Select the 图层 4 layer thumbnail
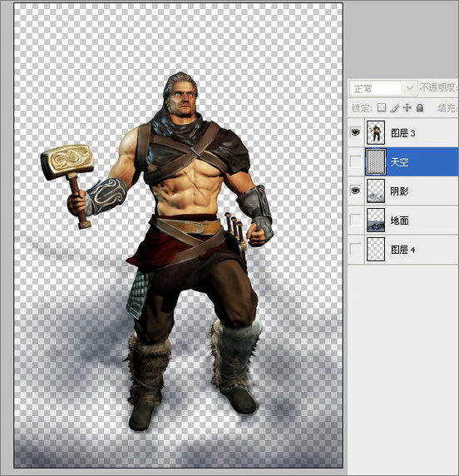Image resolution: width=459 pixels, height=476 pixels. click(376, 250)
